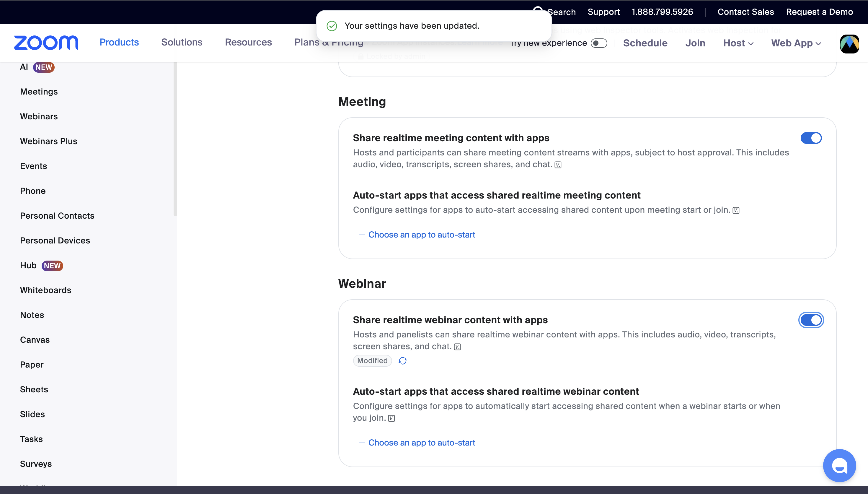This screenshot has height=494, width=868.
Task: Open Notes in sidebar
Action: coord(32,315)
